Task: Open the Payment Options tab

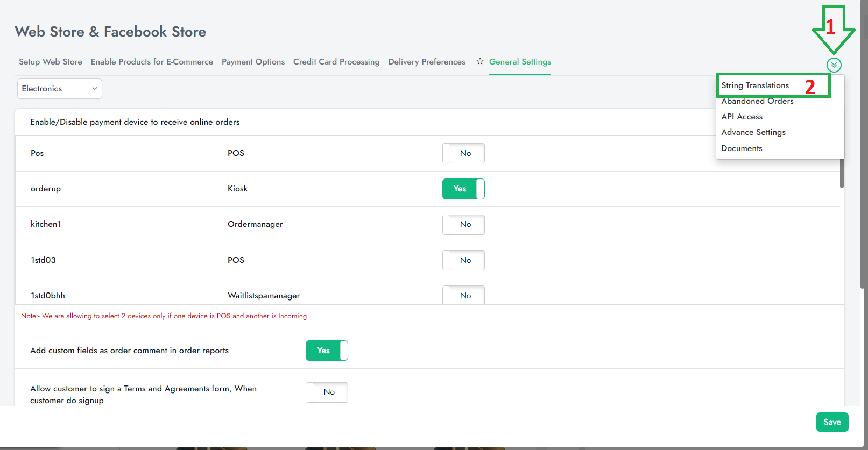Action: 253,62
